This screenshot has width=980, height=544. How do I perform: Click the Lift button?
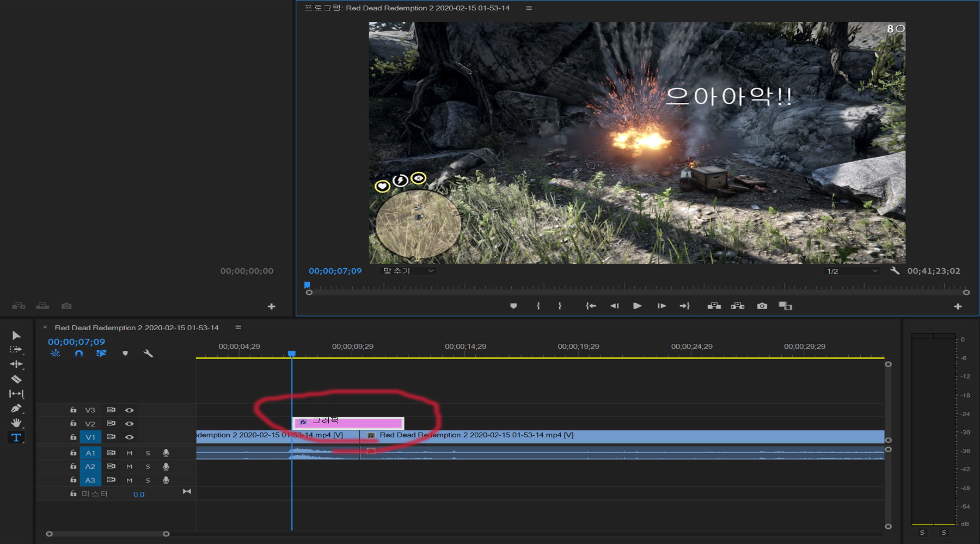pos(714,306)
